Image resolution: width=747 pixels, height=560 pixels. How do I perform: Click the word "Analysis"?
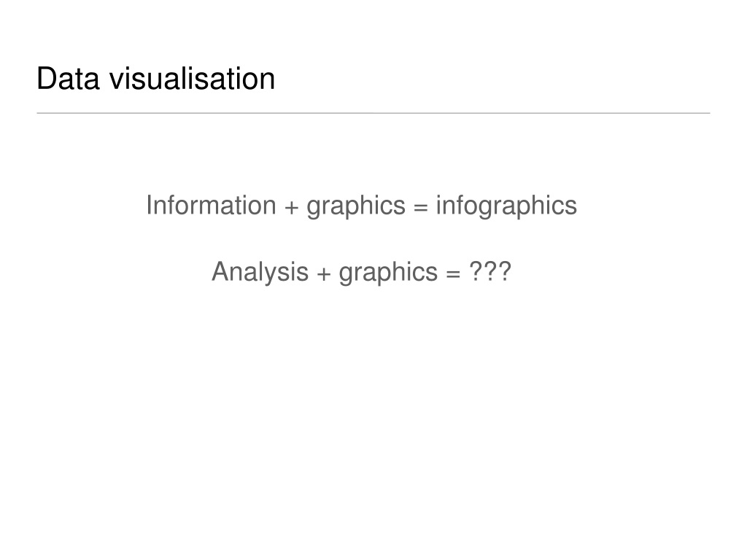(260, 273)
